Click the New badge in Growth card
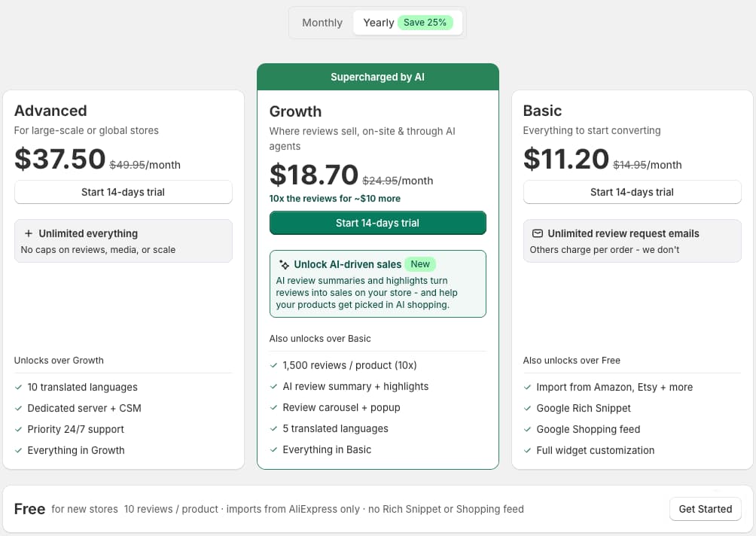The height and width of the screenshot is (536, 756). (x=420, y=264)
